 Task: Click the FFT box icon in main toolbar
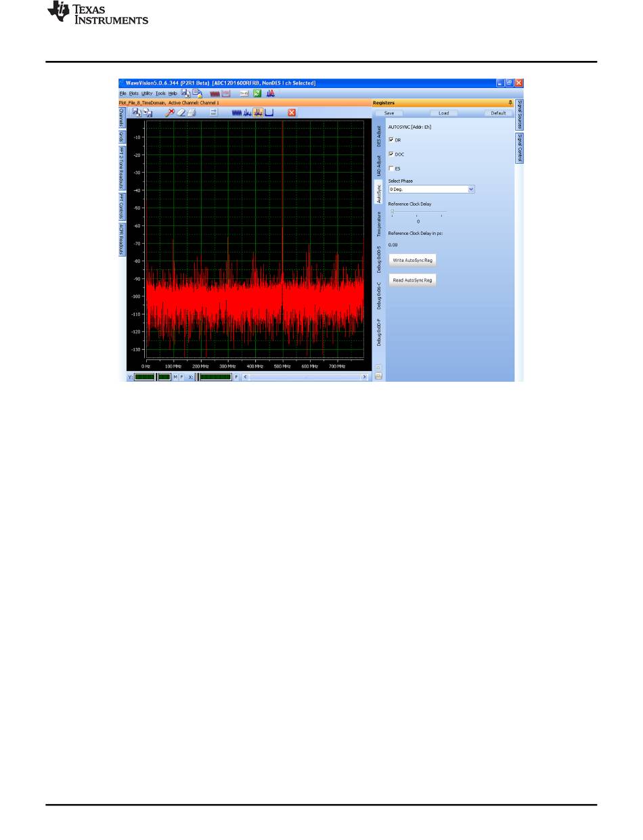(x=226, y=93)
